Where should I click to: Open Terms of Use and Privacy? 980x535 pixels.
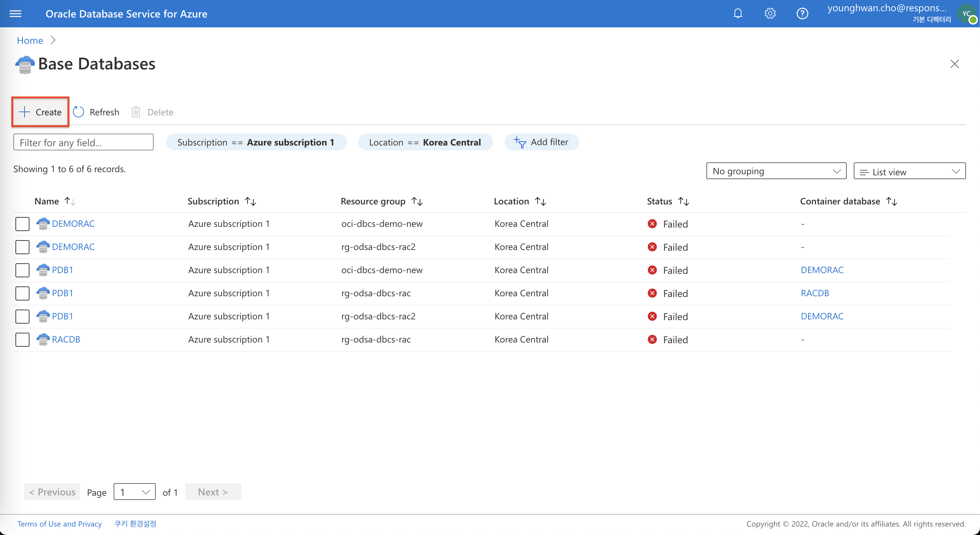[x=59, y=524]
